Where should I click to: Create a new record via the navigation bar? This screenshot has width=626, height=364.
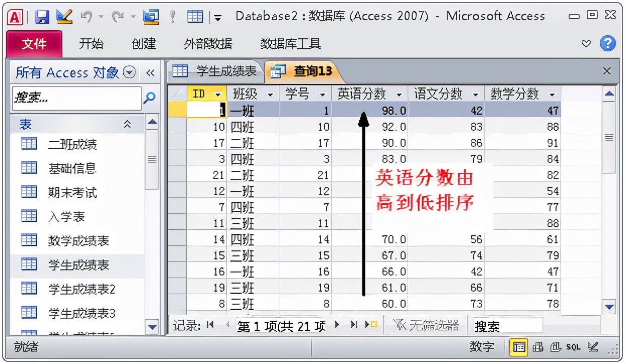tap(371, 325)
